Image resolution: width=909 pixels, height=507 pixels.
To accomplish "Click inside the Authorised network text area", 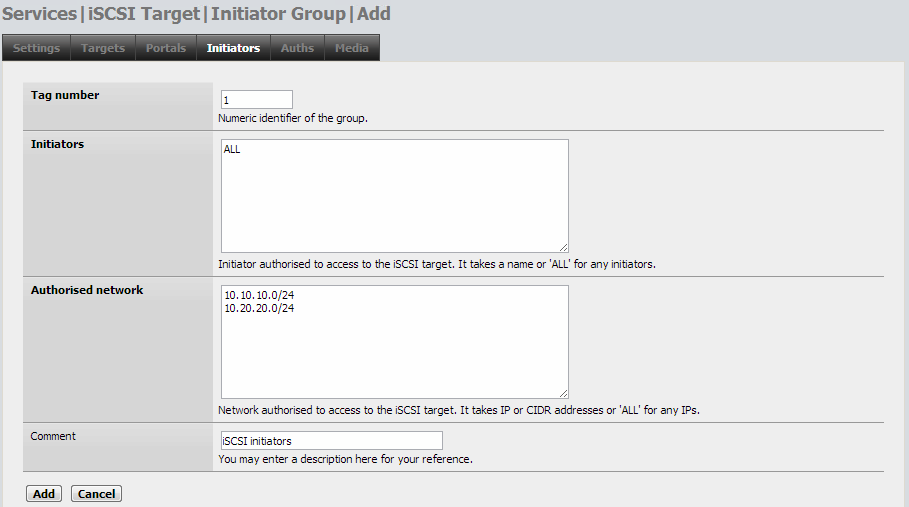I will pos(394,342).
